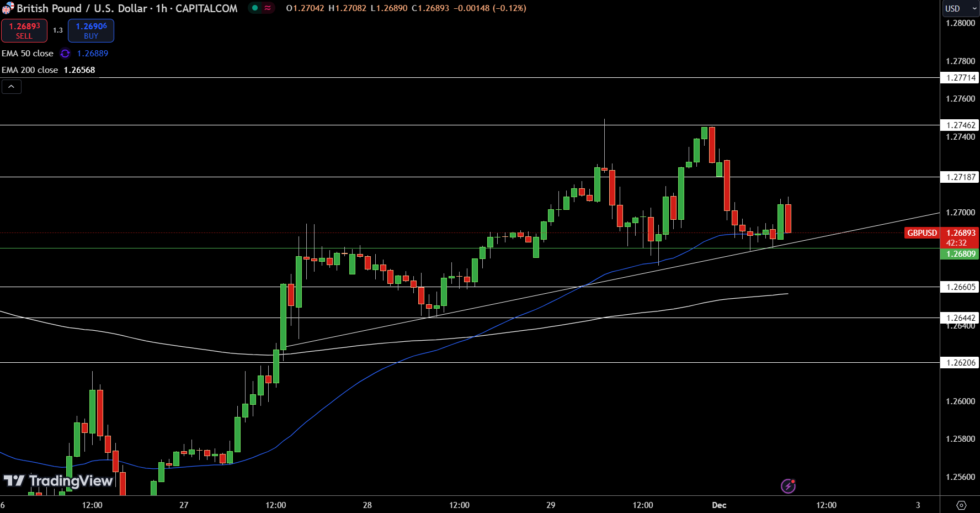The width and height of the screenshot is (980, 513).
Task: Click the 1.26605 price level label
Action: click(961, 287)
